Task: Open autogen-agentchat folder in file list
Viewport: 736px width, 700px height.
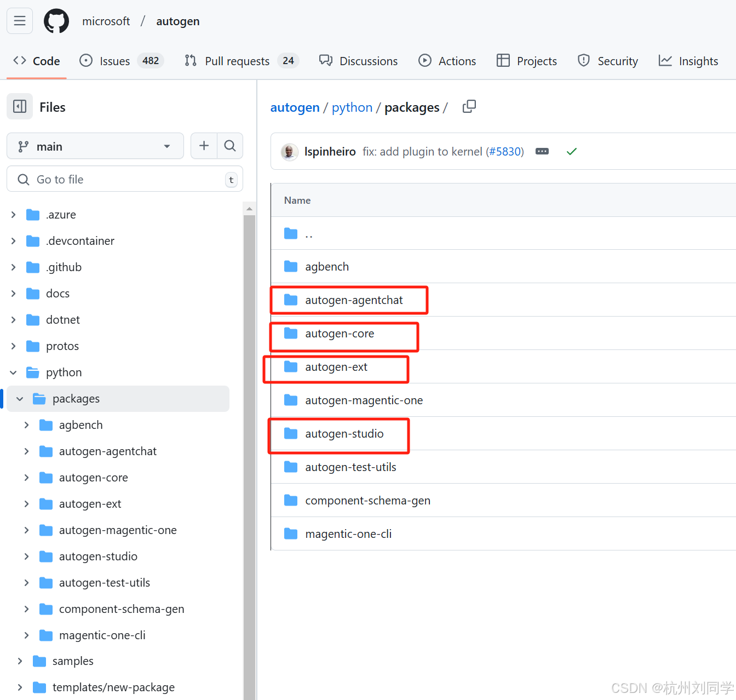Action: point(354,300)
